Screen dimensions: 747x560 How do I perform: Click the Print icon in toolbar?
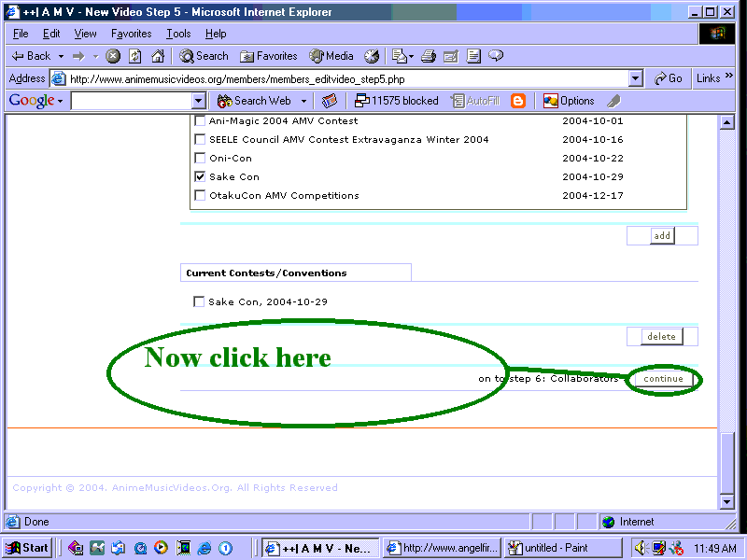(x=429, y=56)
